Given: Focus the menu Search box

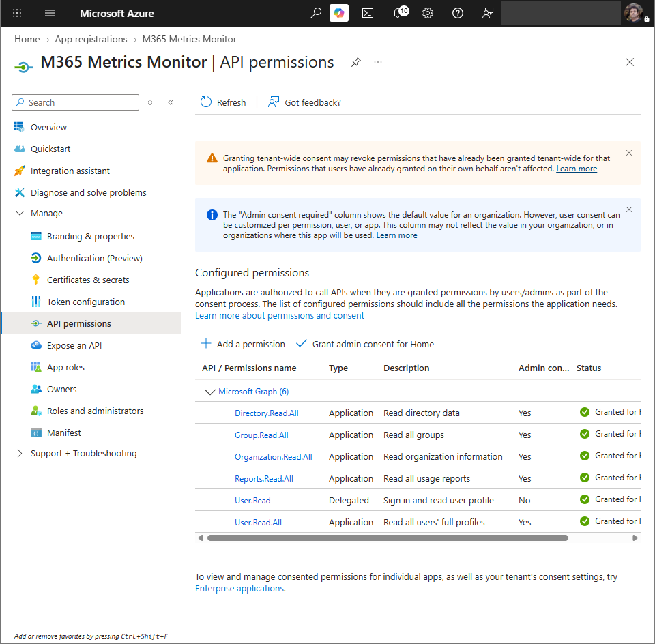Looking at the screenshot, I should (x=75, y=102).
